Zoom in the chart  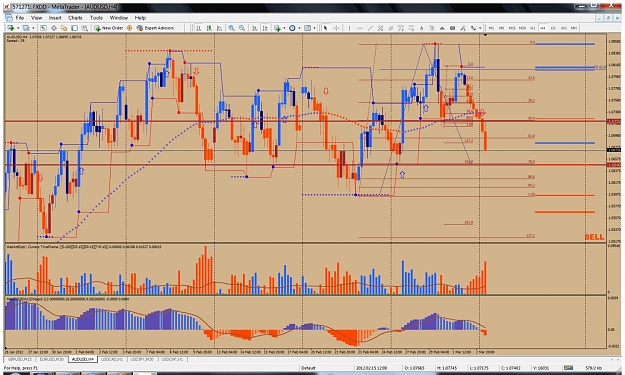tap(231, 28)
